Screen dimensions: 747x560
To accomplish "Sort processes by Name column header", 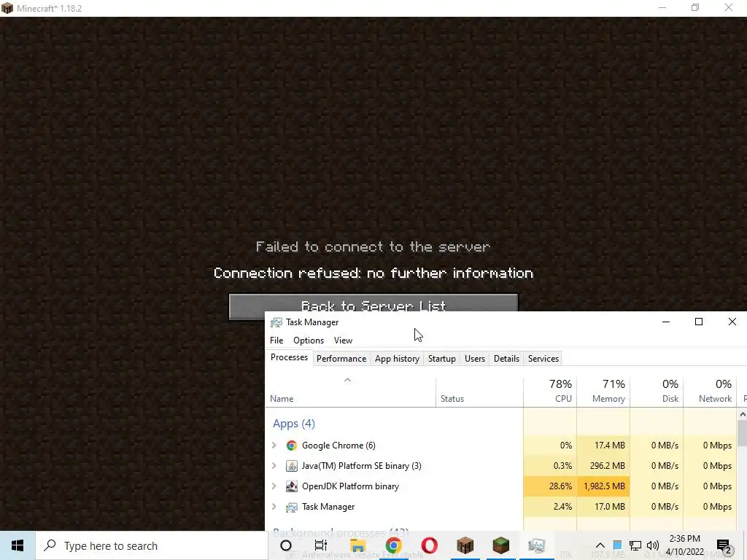I will pos(350,392).
